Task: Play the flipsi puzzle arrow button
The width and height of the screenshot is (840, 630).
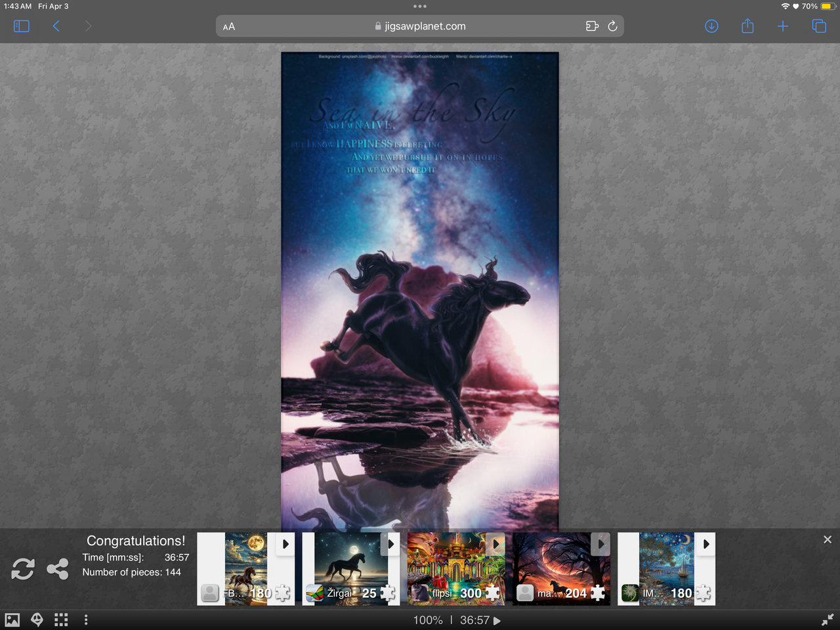Action: [x=495, y=544]
